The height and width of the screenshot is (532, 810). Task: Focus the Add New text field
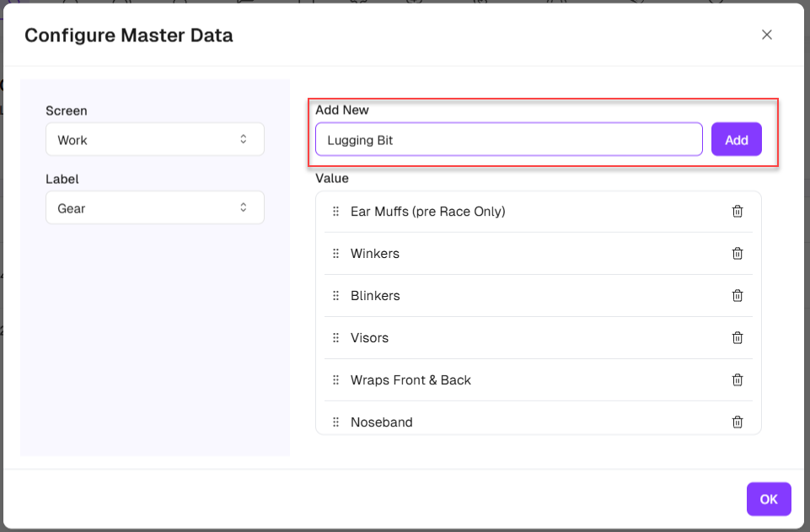tap(508, 140)
